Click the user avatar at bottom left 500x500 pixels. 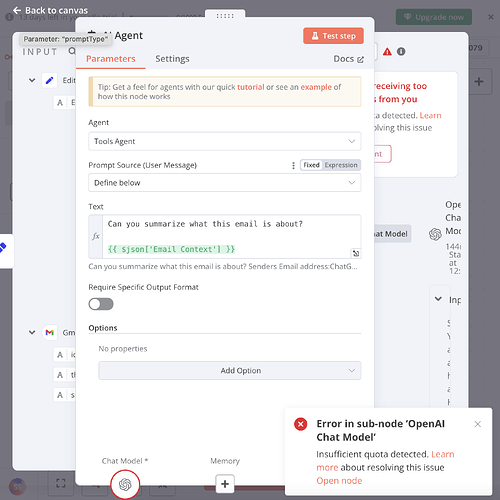pos(17,487)
